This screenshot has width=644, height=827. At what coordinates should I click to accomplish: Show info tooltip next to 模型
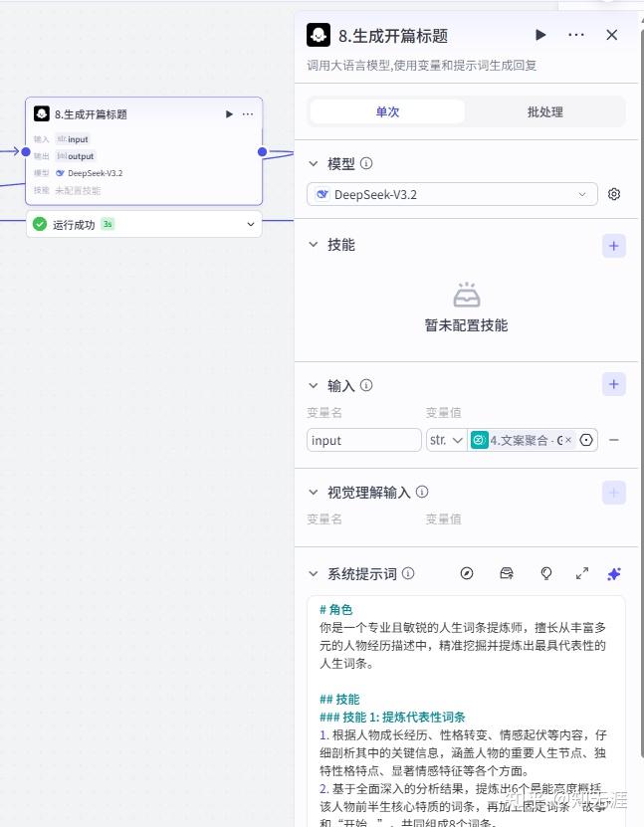coord(366,163)
